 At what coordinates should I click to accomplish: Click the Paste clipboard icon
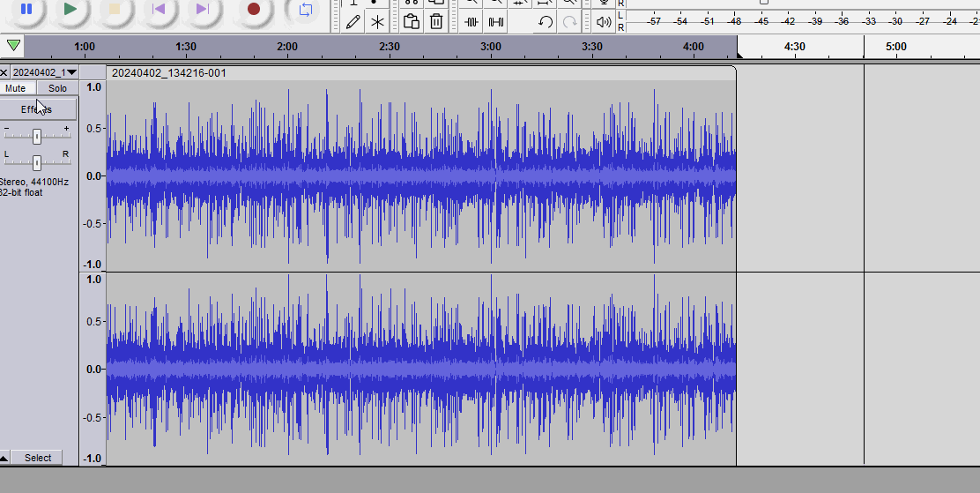tap(412, 22)
